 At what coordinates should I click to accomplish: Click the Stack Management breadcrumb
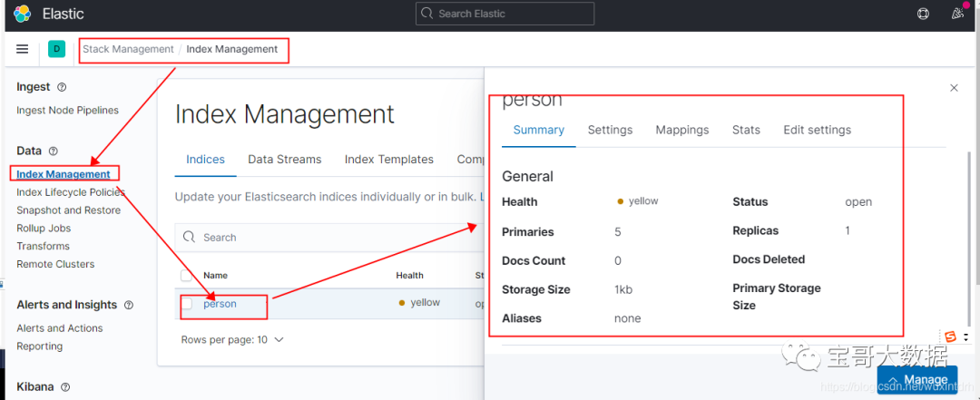click(128, 49)
